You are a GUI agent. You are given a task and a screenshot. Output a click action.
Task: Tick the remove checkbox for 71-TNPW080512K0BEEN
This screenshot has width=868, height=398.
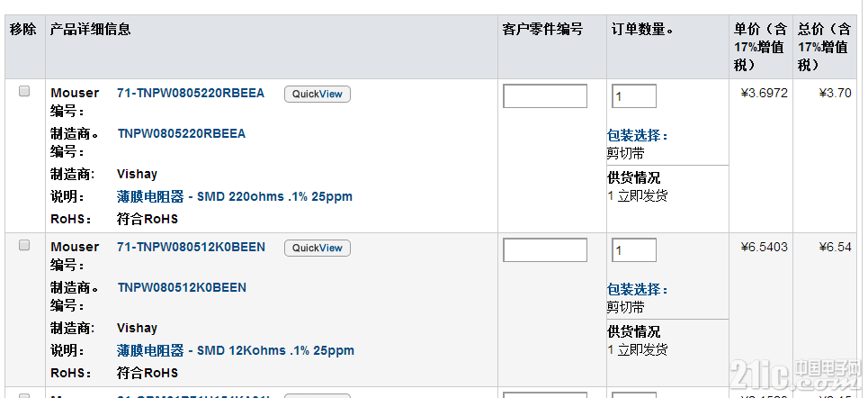coord(24,245)
